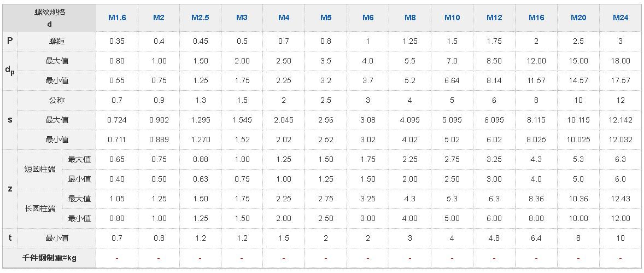The width and height of the screenshot is (644, 273).
Task: Click the M8 column header link
Action: click(410, 18)
